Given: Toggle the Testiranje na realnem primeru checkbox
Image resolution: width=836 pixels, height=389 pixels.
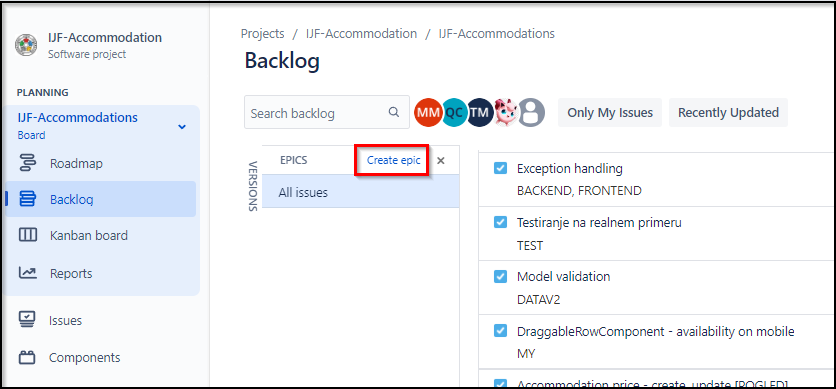Looking at the screenshot, I should [x=500, y=222].
